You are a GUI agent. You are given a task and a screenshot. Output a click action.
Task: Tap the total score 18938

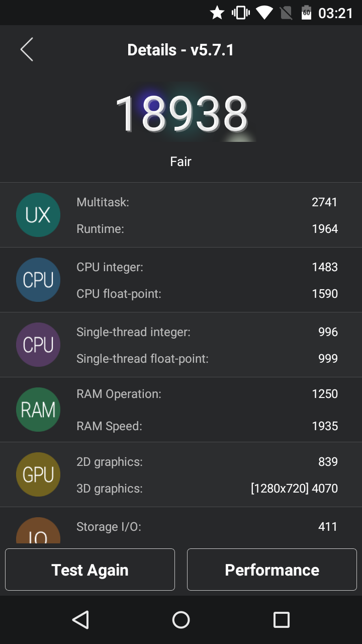click(x=182, y=114)
